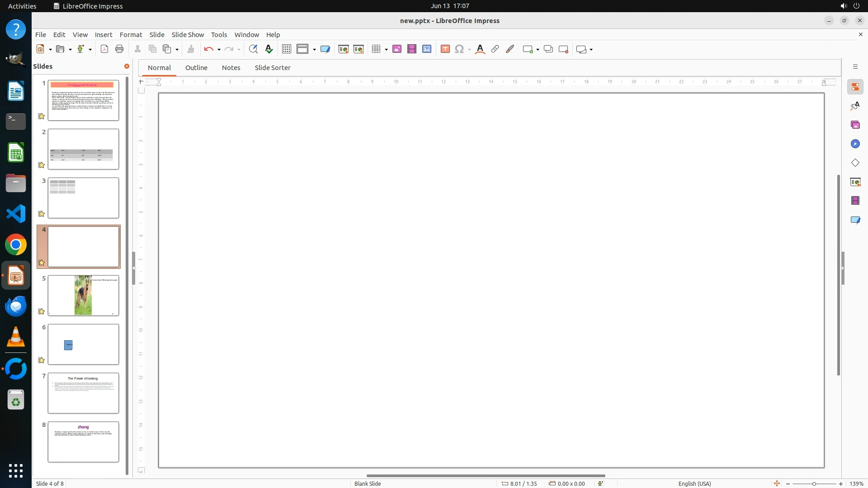Switch to the Slide Sorter tab
Viewport: 868px width, 488px height.
(272, 68)
